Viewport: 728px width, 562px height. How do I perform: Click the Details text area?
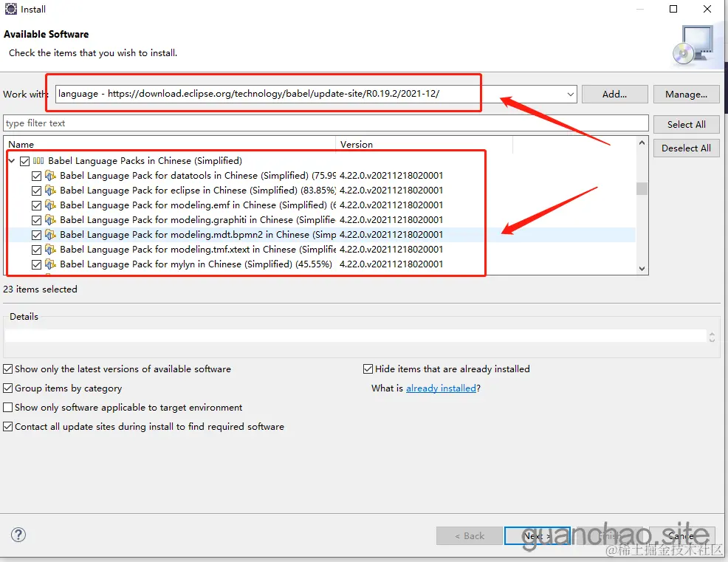[355, 336]
